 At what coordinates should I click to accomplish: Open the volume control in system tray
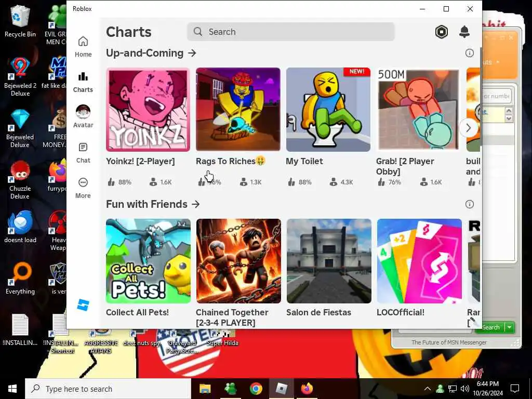tap(465, 389)
